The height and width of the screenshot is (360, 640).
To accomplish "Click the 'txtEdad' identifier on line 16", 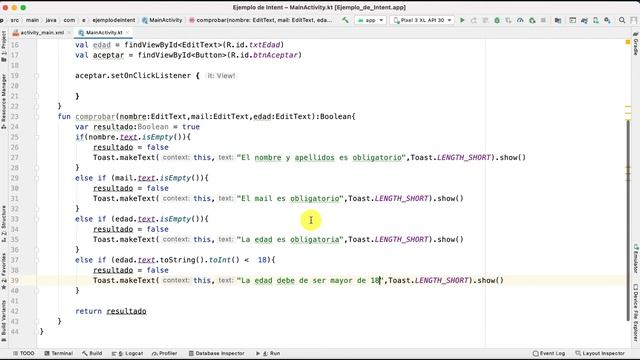I will 264,44.
